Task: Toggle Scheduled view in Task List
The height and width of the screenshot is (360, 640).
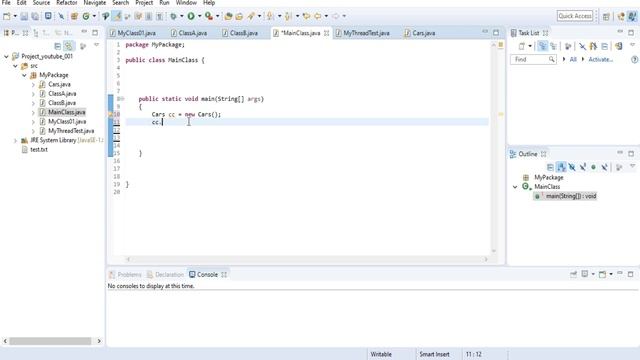Action: click(553, 46)
